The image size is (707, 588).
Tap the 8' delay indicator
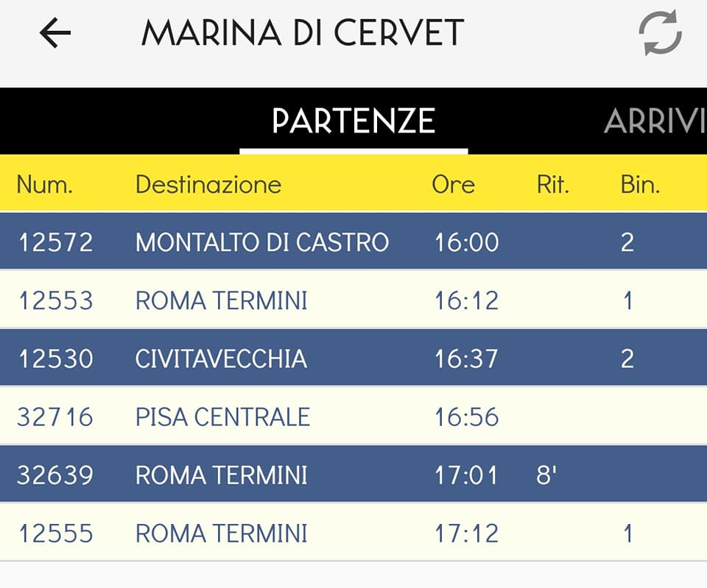point(547,475)
